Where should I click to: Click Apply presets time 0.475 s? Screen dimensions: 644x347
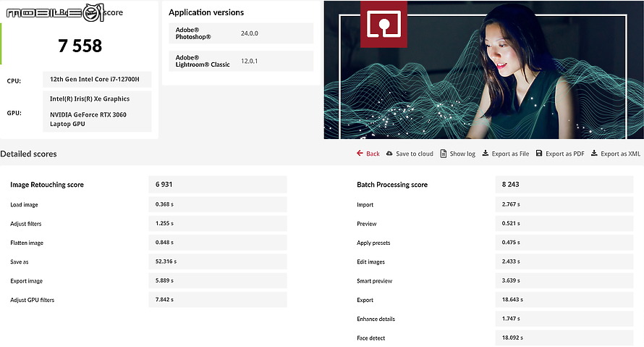tap(564, 243)
